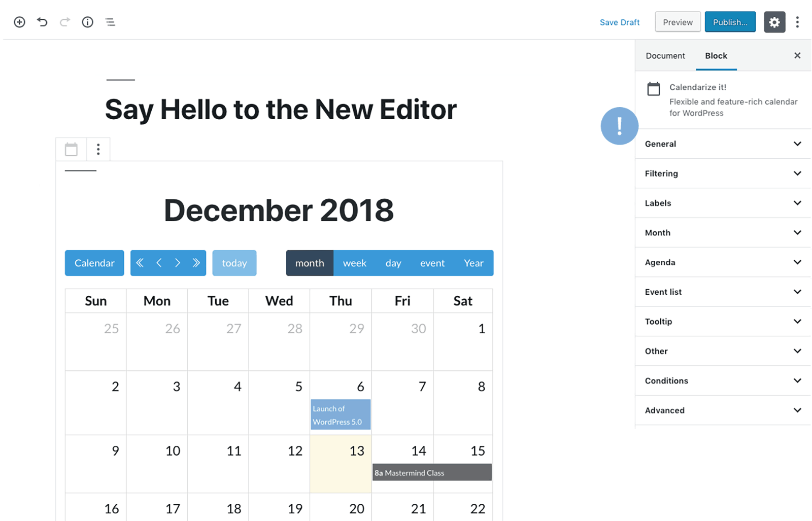Open the block navigation list icon
Image resolution: width=812 pixels, height=521 pixels.
point(110,22)
